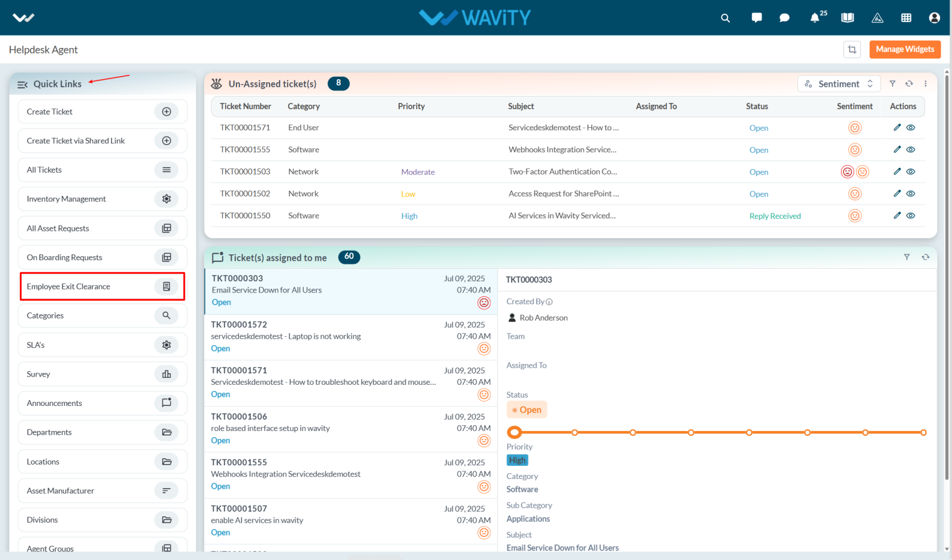Open the search icon in top bar

(725, 18)
